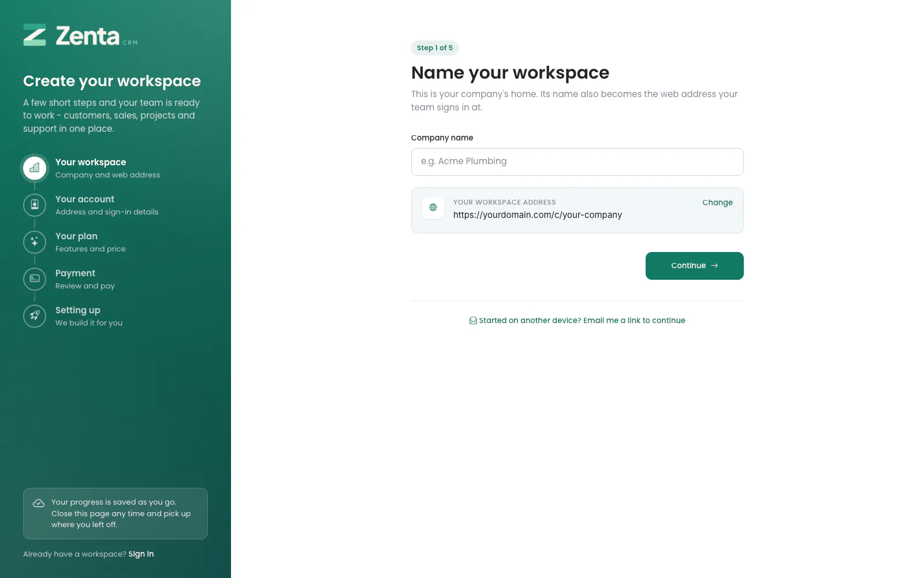Click the Your plan sparkle step icon
The width and height of the screenshot is (924, 578).
(35, 242)
